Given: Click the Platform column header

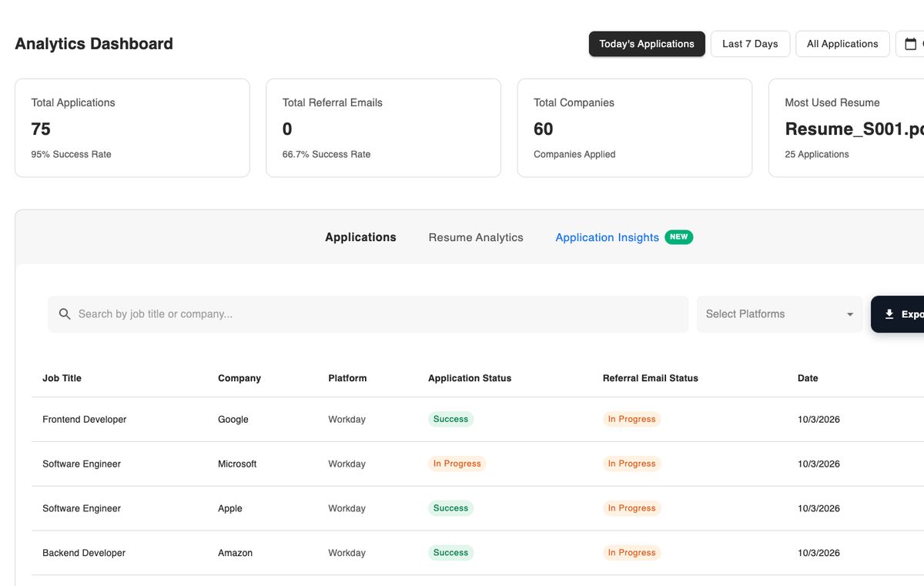Looking at the screenshot, I should 347,378.
